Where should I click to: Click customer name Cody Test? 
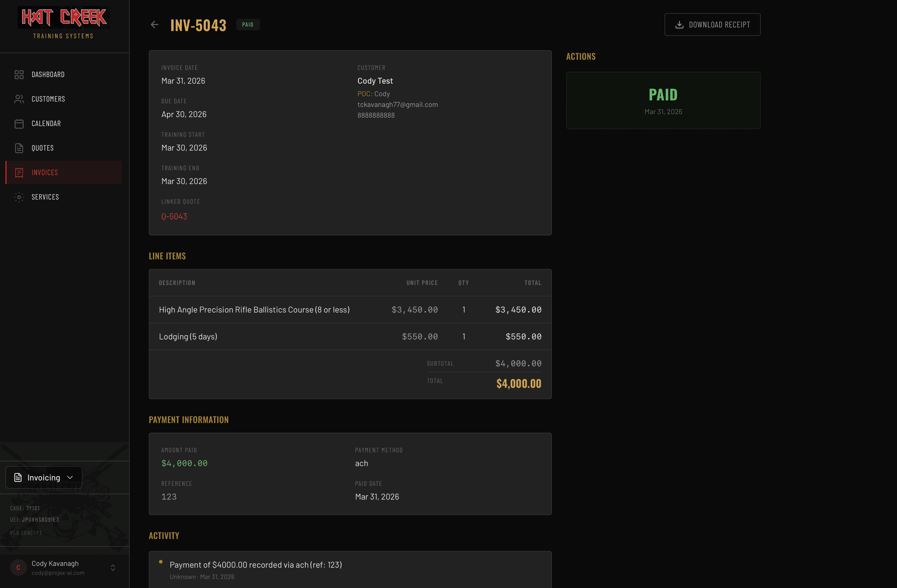[375, 81]
